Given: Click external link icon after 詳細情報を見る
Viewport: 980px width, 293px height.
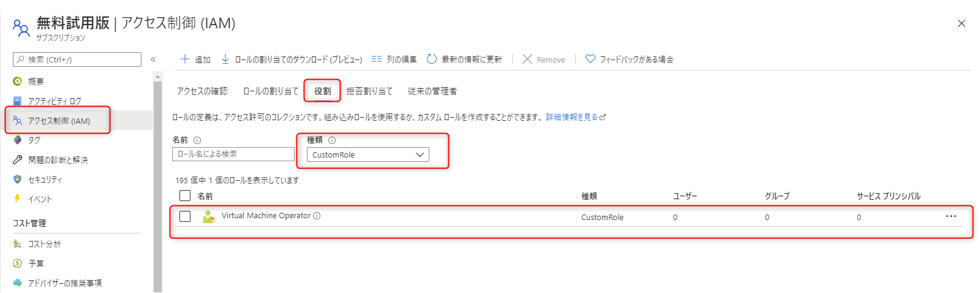Looking at the screenshot, I should pyautogui.click(x=603, y=117).
